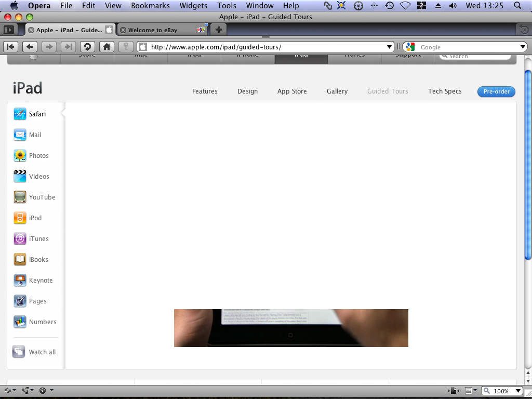This screenshot has height=399, width=532.
Task: Expand the address bar history dropdown
Action: click(x=390, y=47)
